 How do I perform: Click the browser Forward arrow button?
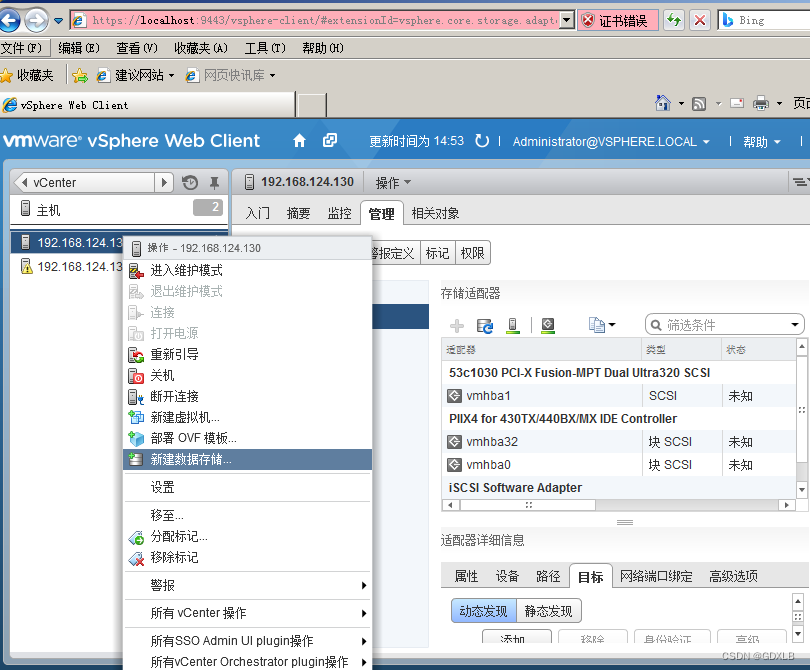36,21
